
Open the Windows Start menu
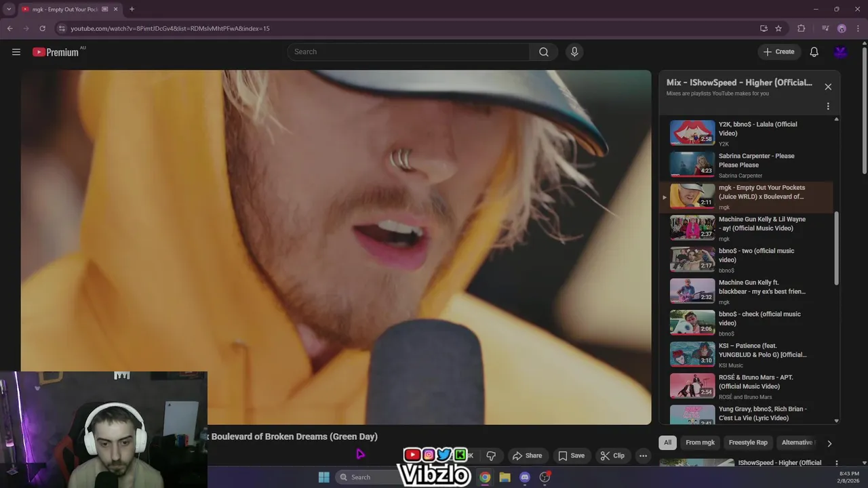pos(324,477)
